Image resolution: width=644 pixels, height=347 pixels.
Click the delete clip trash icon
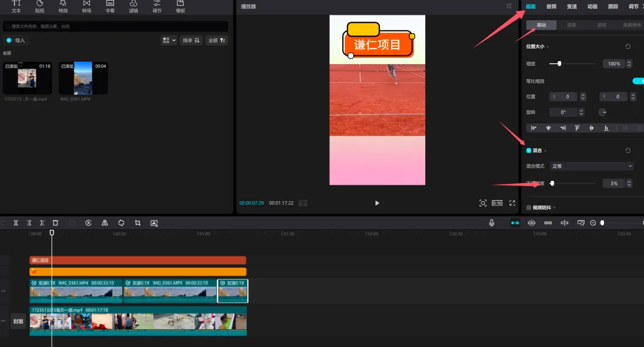click(x=56, y=223)
